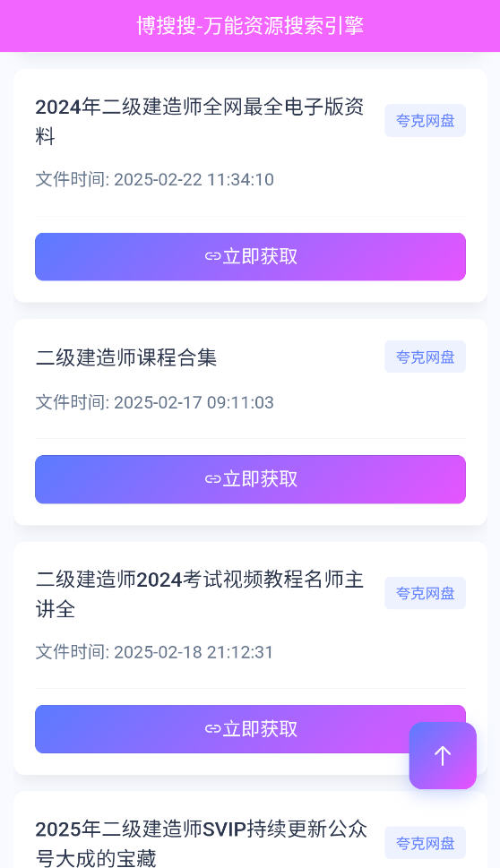Open the title 2024年二级建造师全网最全电子版资料
Viewport: 500px width, 868px height.
pos(200,121)
